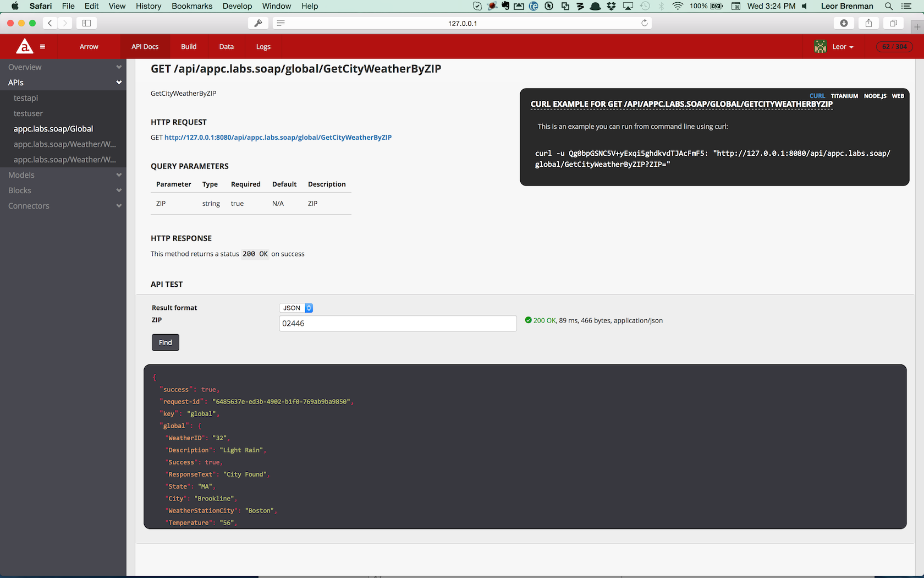Open the Dropbox menu bar icon

point(611,6)
